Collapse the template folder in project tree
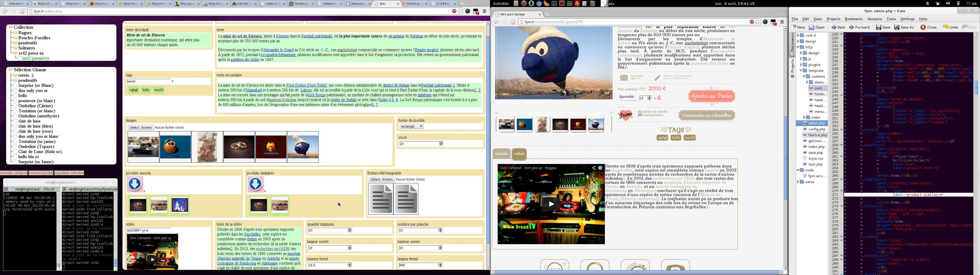The image size is (980, 275). (x=801, y=71)
